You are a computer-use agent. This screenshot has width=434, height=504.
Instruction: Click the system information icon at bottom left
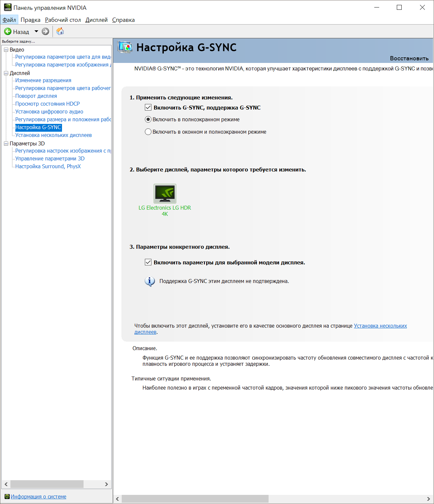click(x=7, y=497)
